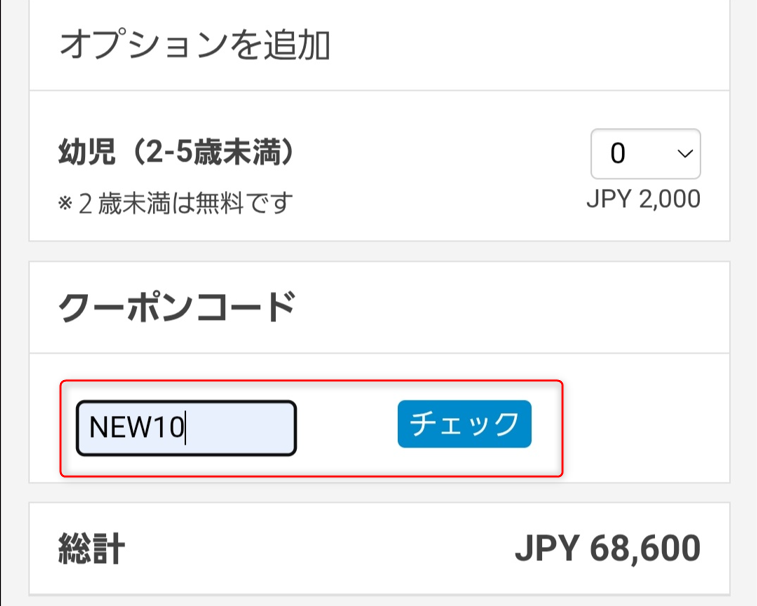
Task: Select the "0" value shown in quantity box
Action: 618,154
